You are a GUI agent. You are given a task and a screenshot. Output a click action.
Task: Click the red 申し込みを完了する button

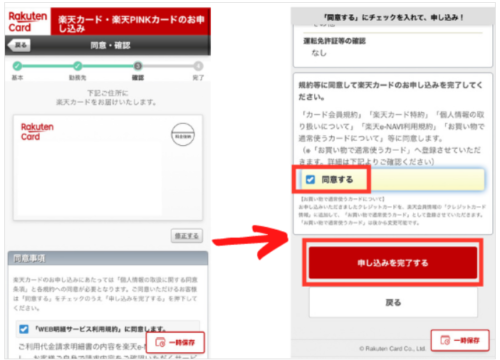[x=393, y=263]
